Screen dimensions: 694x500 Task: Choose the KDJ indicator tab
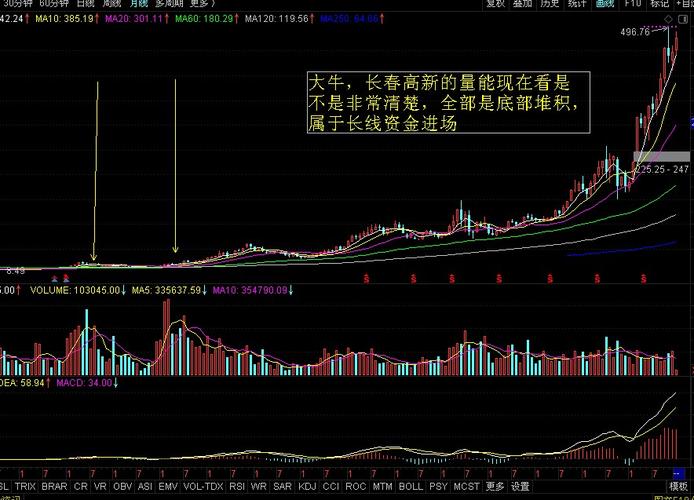(x=306, y=487)
